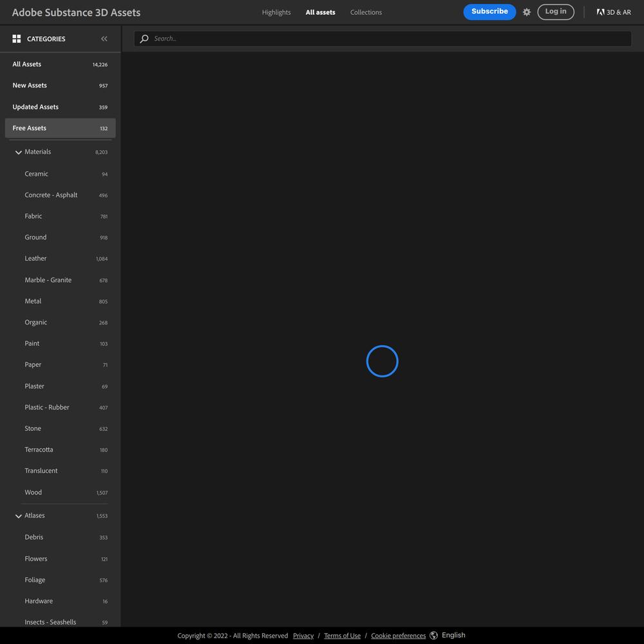
Task: Open the Collections tab
Action: tap(366, 12)
